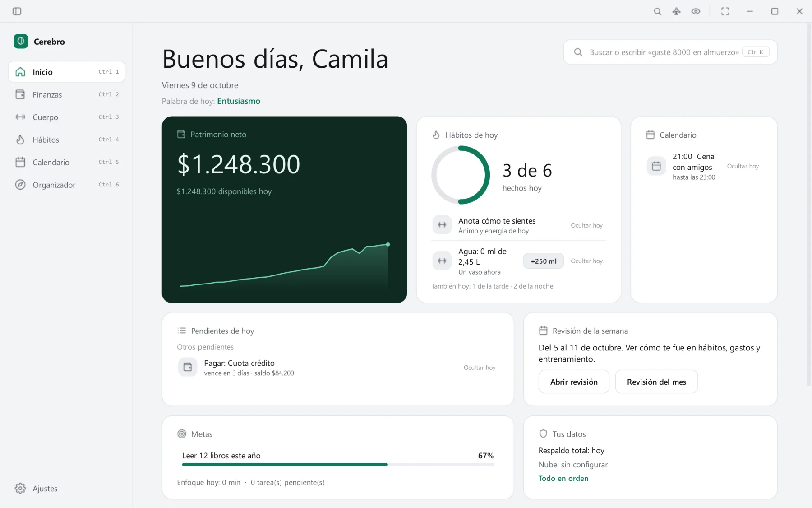Toggle the eye privacy icon in title bar
The width and height of the screenshot is (812, 508).
click(696, 11)
